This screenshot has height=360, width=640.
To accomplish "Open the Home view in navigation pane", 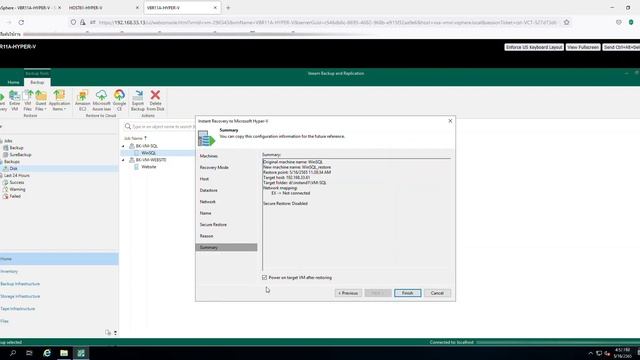I will [59, 259].
